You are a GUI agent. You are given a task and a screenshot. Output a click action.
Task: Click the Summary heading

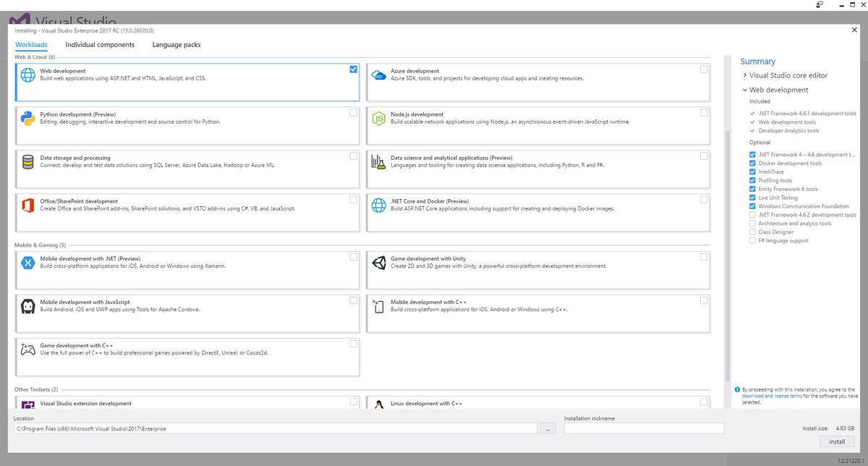[x=758, y=62]
